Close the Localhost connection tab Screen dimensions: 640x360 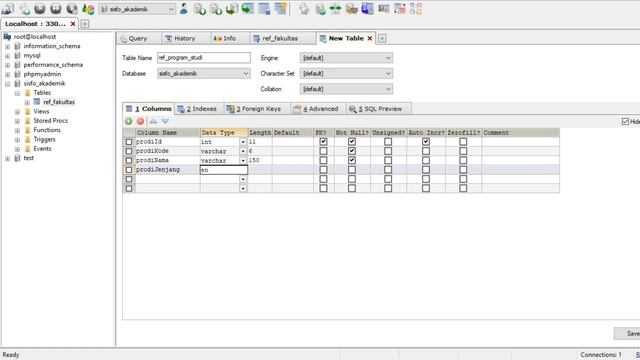click(73, 24)
